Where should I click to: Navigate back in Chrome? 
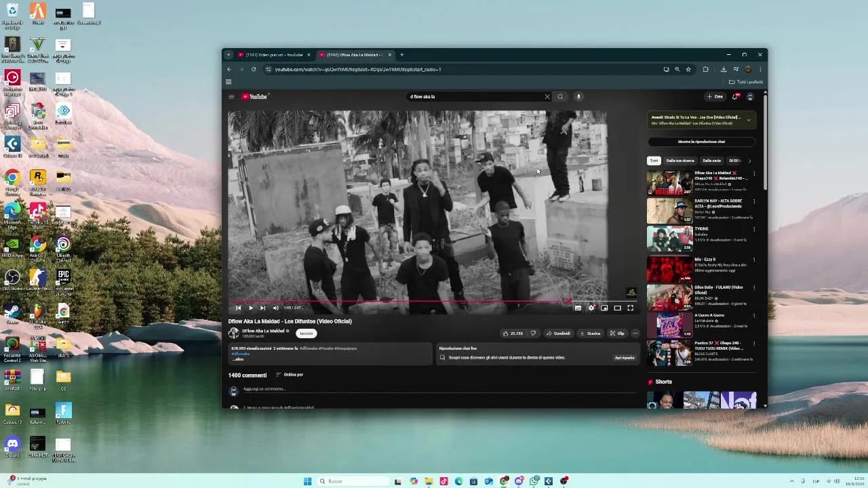pyautogui.click(x=229, y=69)
